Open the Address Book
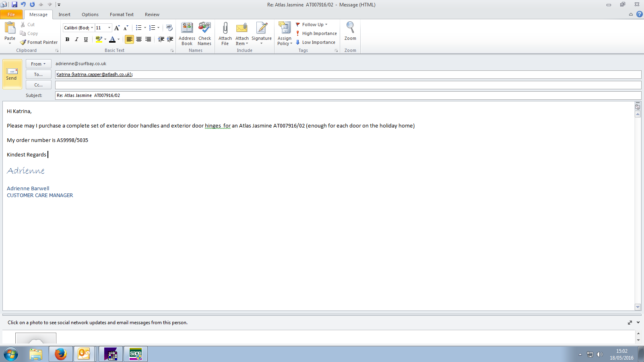644x362 pixels. [187, 29]
